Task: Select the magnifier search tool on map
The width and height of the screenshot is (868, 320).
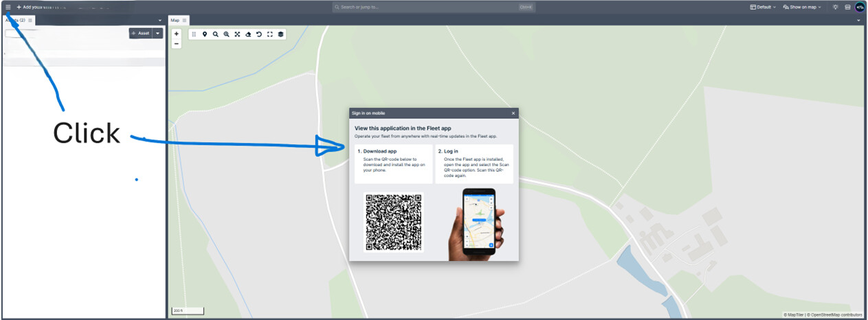Action: [x=215, y=34]
